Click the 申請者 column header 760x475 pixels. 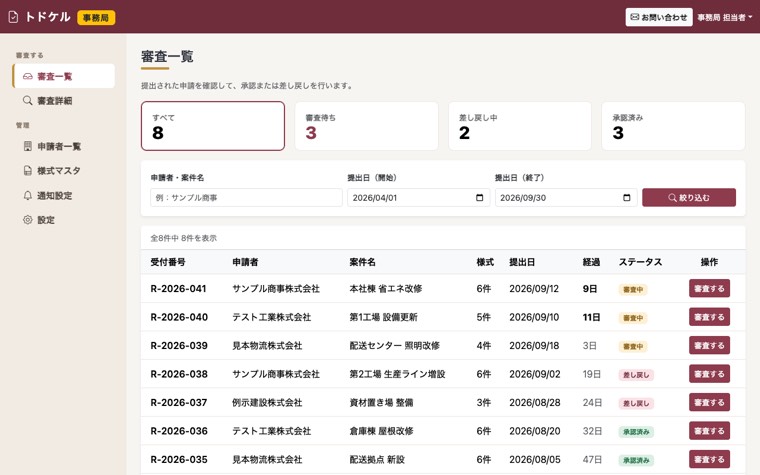pyautogui.click(x=245, y=262)
